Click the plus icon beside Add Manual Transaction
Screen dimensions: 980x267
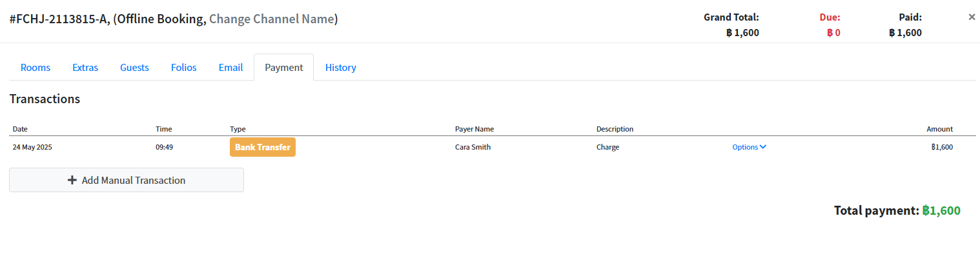72,181
